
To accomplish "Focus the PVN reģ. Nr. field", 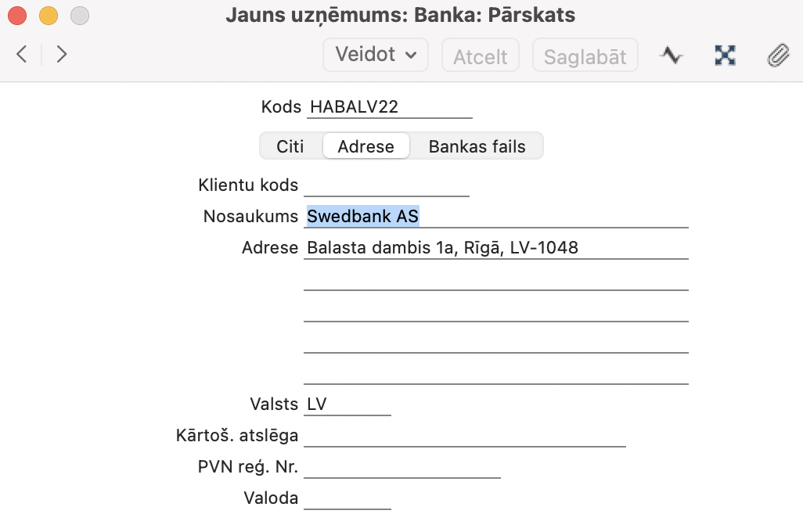I will (x=401, y=467).
